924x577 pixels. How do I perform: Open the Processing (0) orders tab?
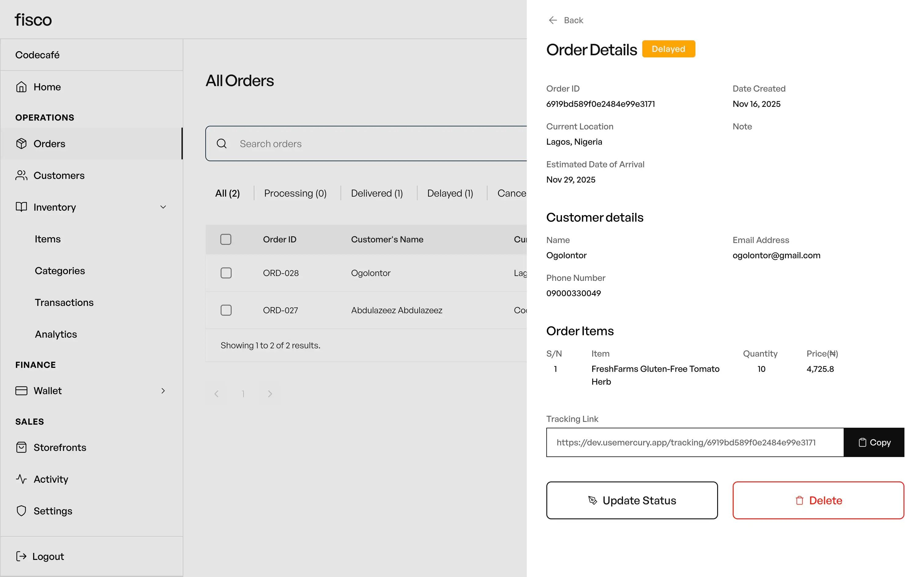coord(295,193)
